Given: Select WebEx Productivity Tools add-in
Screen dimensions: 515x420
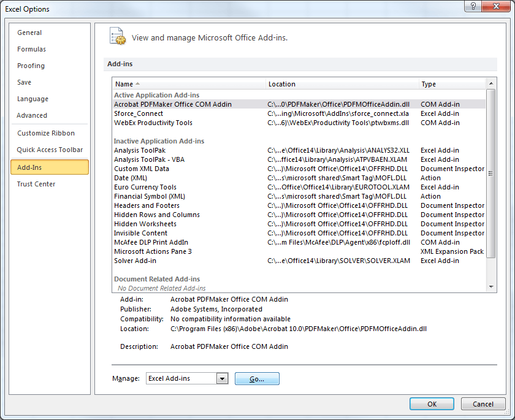Looking at the screenshot, I should pyautogui.click(x=299, y=123).
